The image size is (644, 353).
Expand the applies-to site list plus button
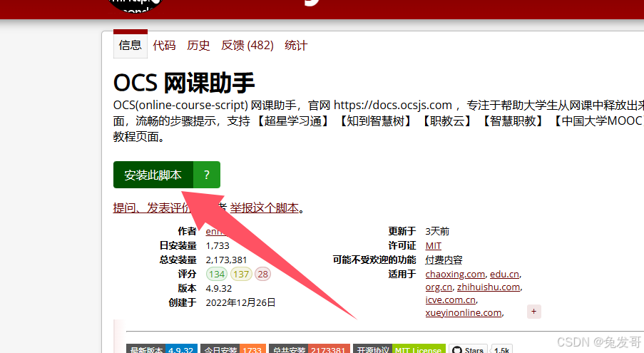click(x=534, y=312)
